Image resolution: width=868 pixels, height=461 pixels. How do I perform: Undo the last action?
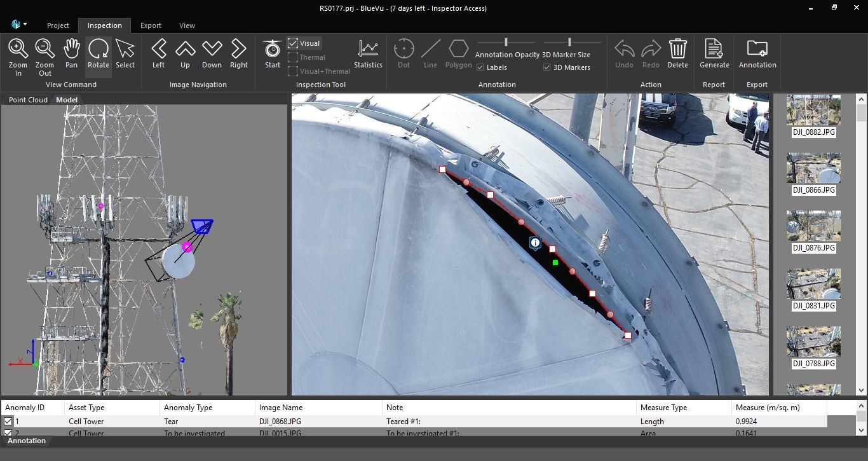tap(624, 54)
